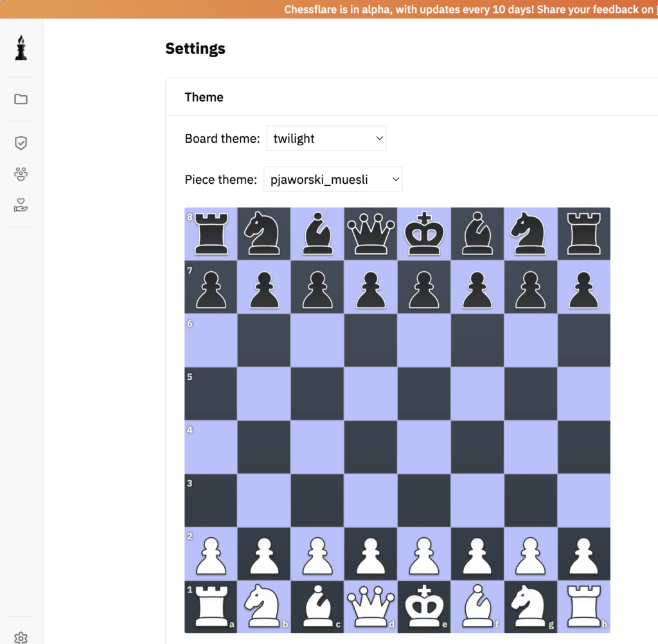
Task: Open the Board theme dropdown
Action: (326, 138)
